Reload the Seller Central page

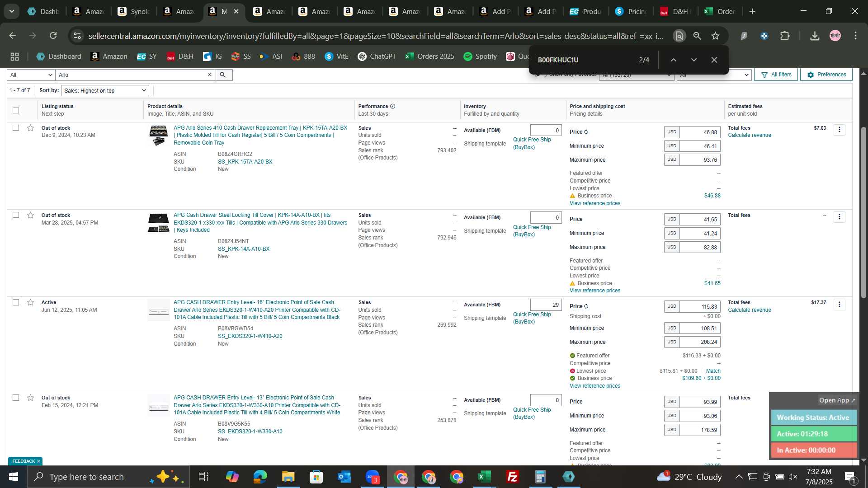53,36
